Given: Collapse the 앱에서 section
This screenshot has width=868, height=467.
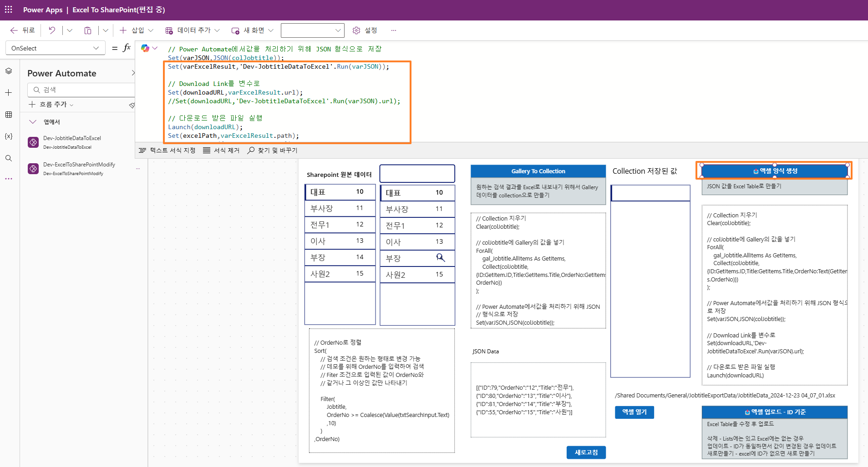Looking at the screenshot, I should click(x=33, y=122).
